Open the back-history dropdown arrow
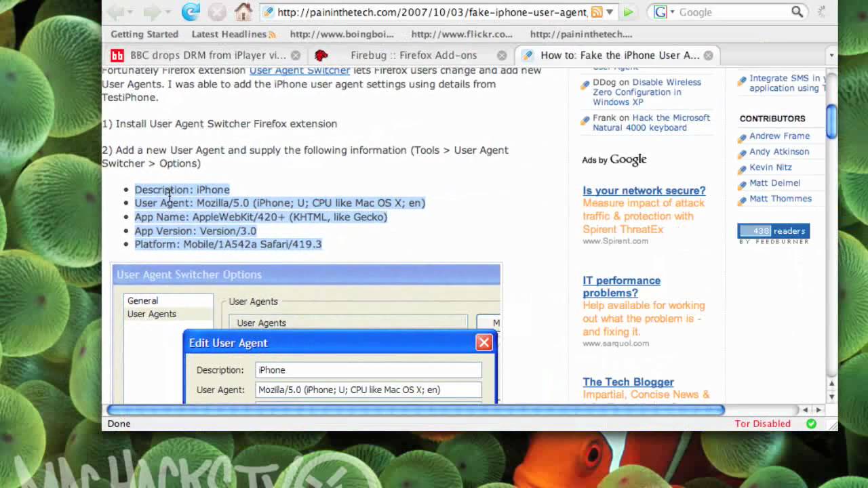This screenshot has height=488, width=868. pos(131,12)
